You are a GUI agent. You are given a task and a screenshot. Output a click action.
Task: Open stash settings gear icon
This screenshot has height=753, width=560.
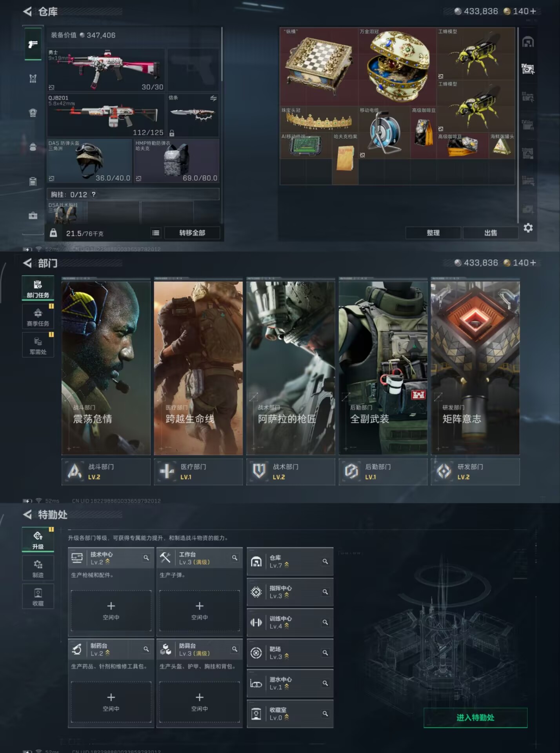click(x=528, y=228)
